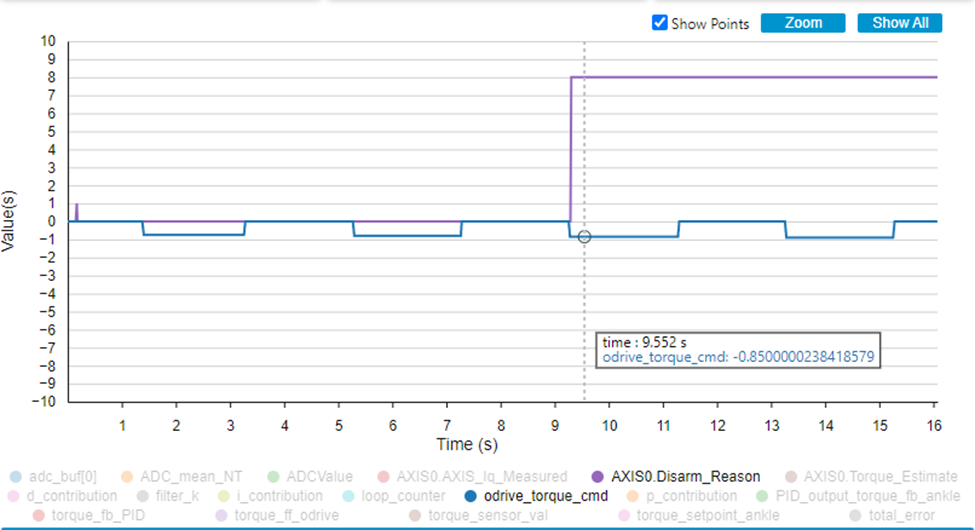The width and height of the screenshot is (975, 530).
Task: Click the Zoom button
Action: (802, 23)
